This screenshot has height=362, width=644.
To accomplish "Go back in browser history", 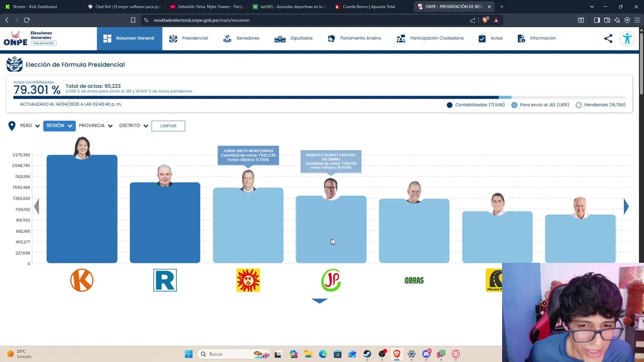I will pyautogui.click(x=7, y=20).
